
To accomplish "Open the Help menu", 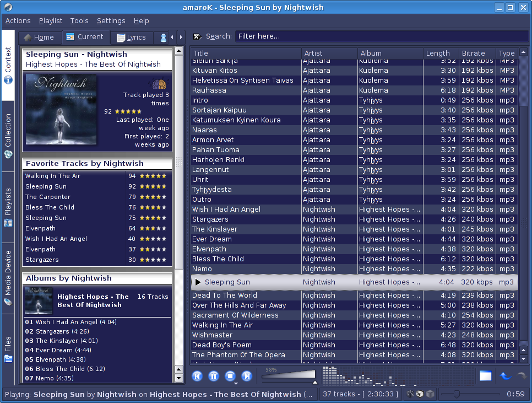I will [x=141, y=21].
